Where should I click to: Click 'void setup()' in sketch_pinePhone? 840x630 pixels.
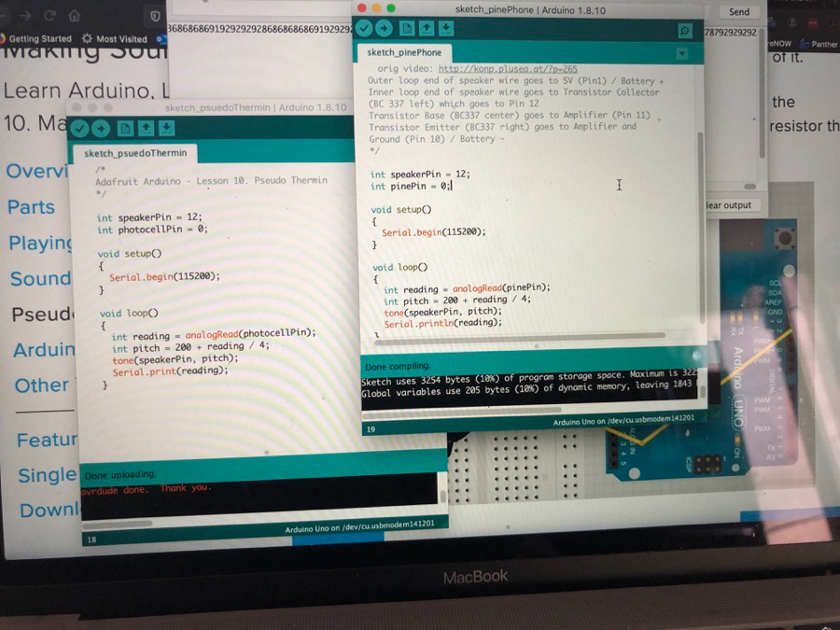(x=401, y=209)
